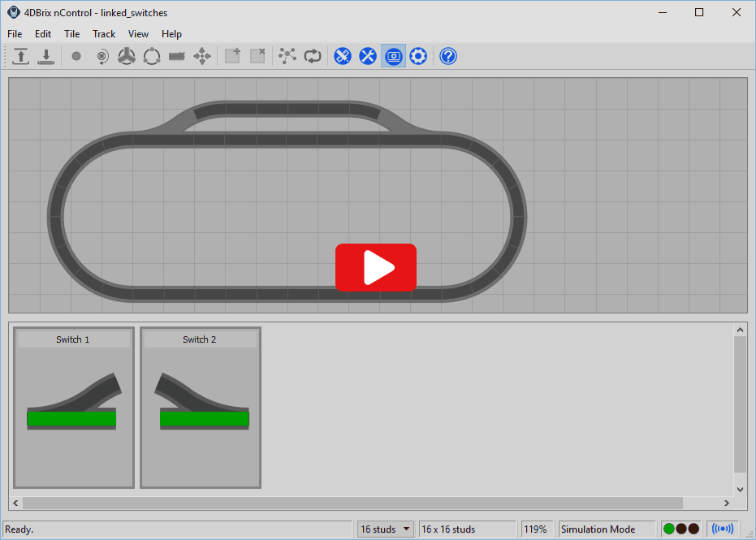Click the rotating target toolbar icon

pos(102,56)
